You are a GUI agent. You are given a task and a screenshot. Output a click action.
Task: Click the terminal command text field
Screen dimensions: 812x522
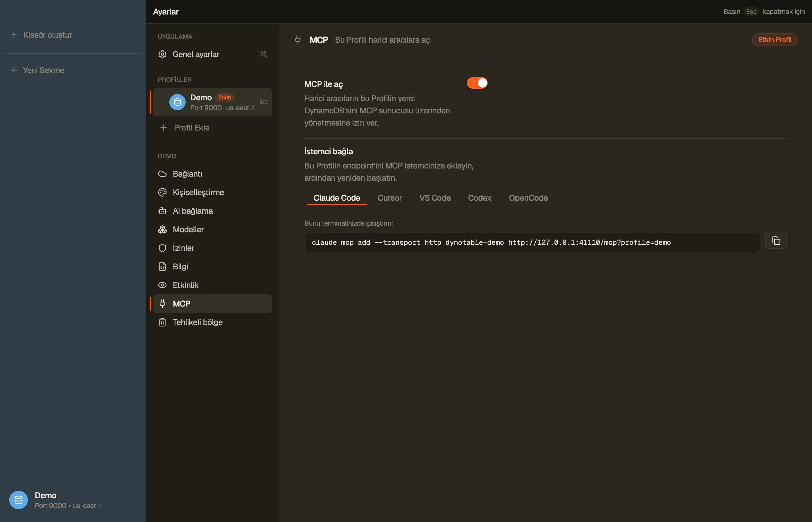click(532, 242)
